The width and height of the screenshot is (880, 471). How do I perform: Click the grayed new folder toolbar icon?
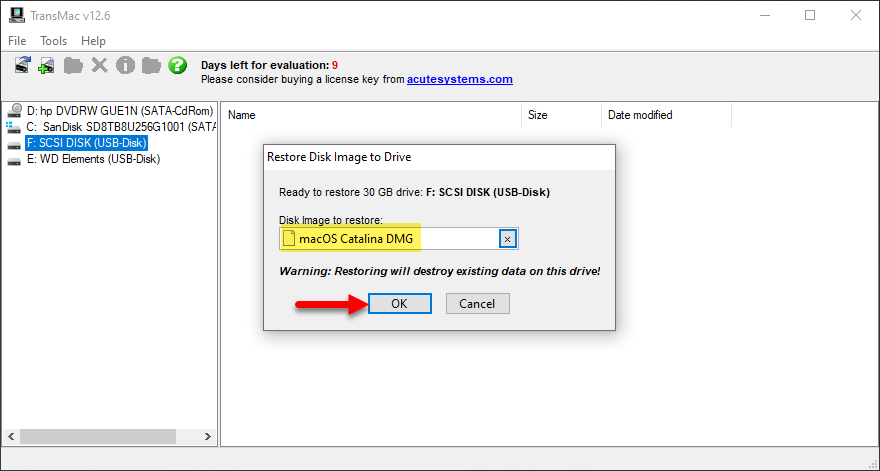click(x=151, y=65)
